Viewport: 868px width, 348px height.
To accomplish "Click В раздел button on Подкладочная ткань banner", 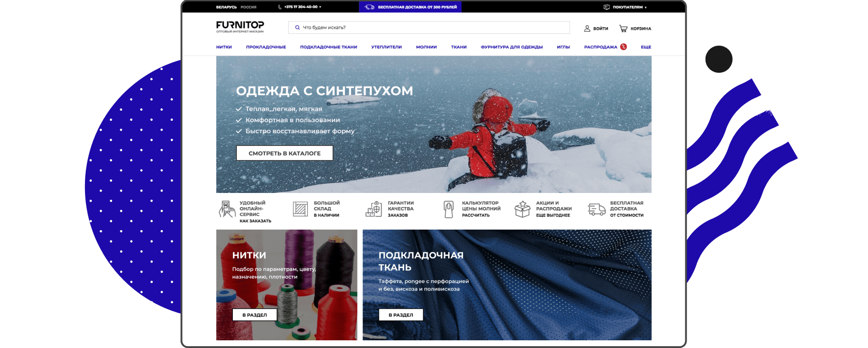I will (x=401, y=315).
